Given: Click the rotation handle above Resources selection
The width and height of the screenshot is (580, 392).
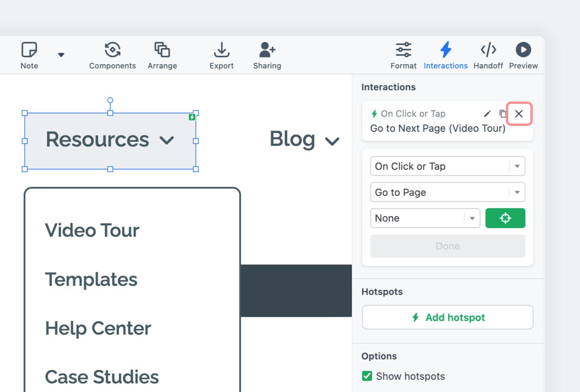Looking at the screenshot, I should (110, 101).
